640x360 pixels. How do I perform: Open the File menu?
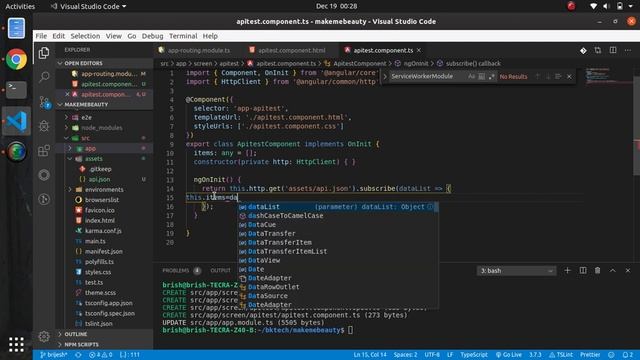tap(41, 36)
